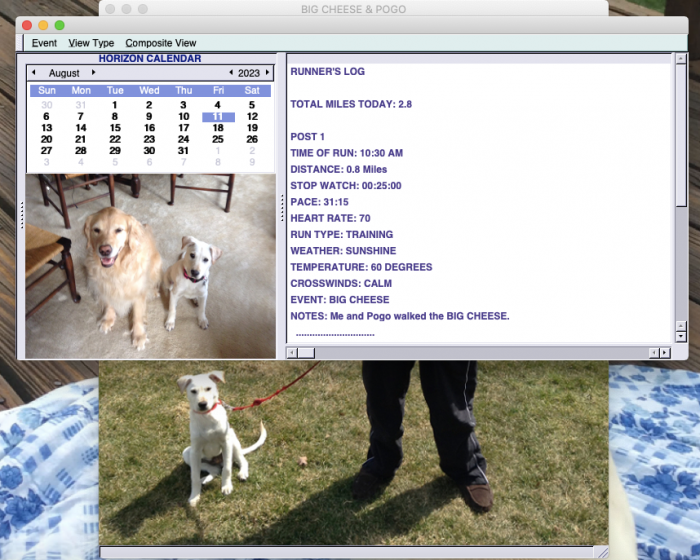Screen dimensions: 700x560
Task: Click the golden retriever photo thumbnail
Action: (x=150, y=266)
